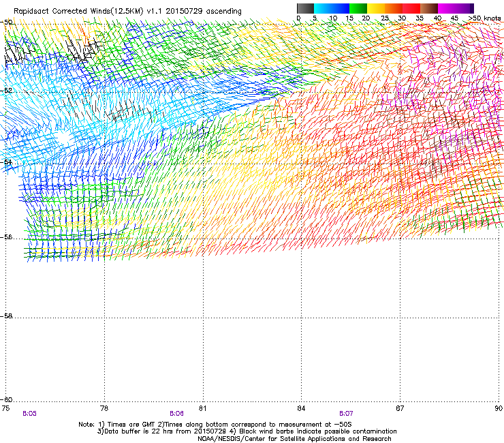Click the purple '8:05' time label
504x443 pixels.
(x=29, y=414)
